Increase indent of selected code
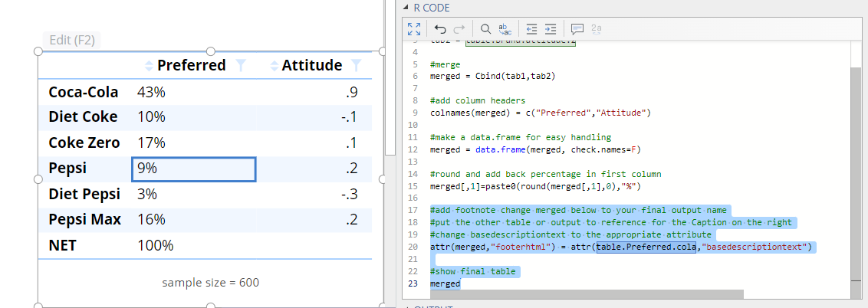This screenshot has width=868, height=308. (550, 29)
